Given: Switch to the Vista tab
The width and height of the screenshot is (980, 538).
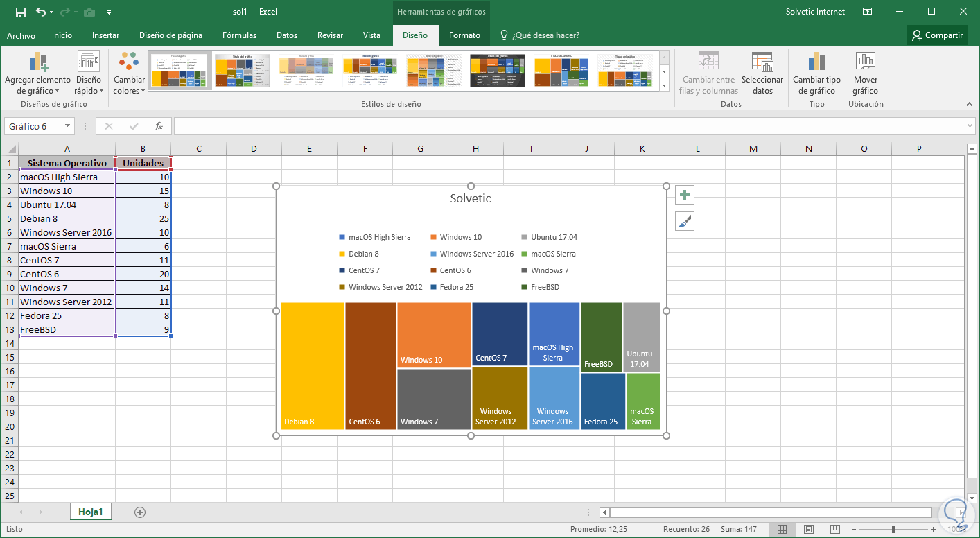Looking at the screenshot, I should click(x=371, y=35).
